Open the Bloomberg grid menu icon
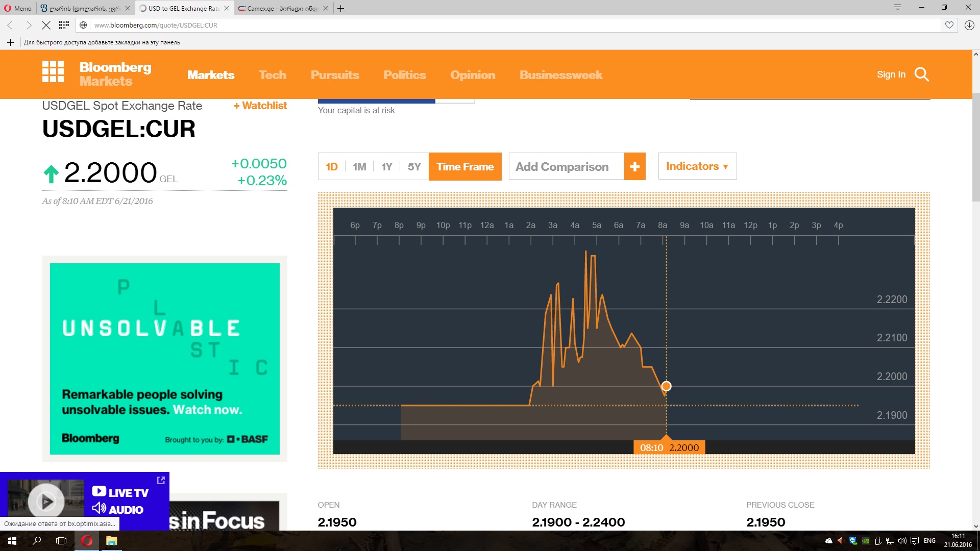The image size is (980, 551). (x=53, y=71)
